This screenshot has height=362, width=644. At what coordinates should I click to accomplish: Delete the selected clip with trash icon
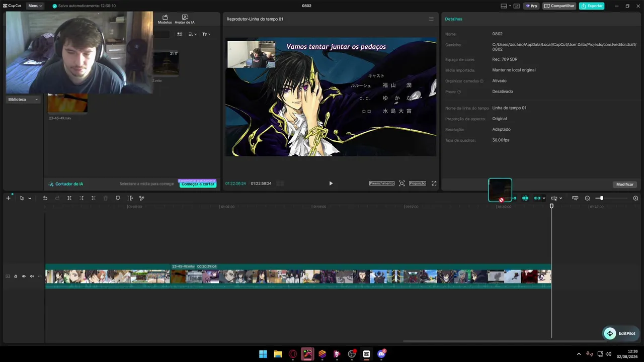point(106,198)
